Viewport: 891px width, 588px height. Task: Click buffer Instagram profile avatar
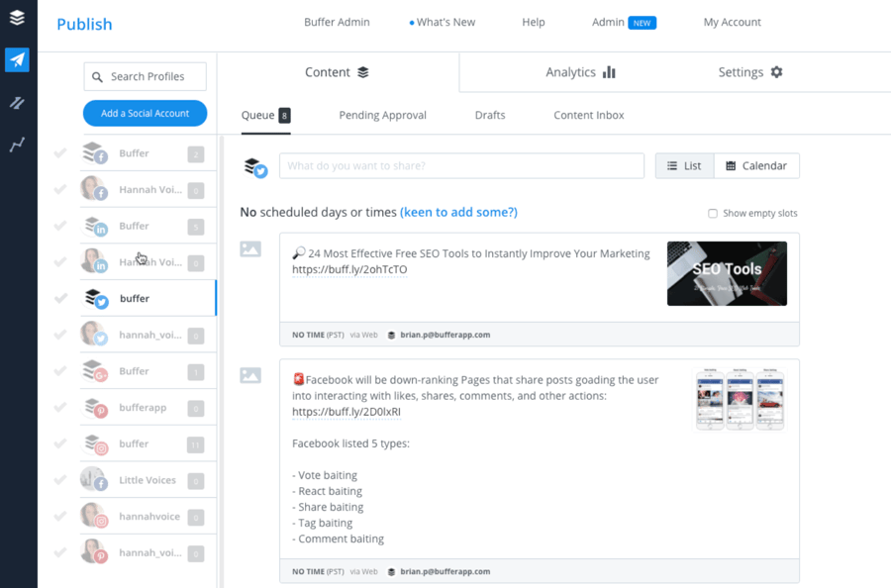[x=94, y=443]
